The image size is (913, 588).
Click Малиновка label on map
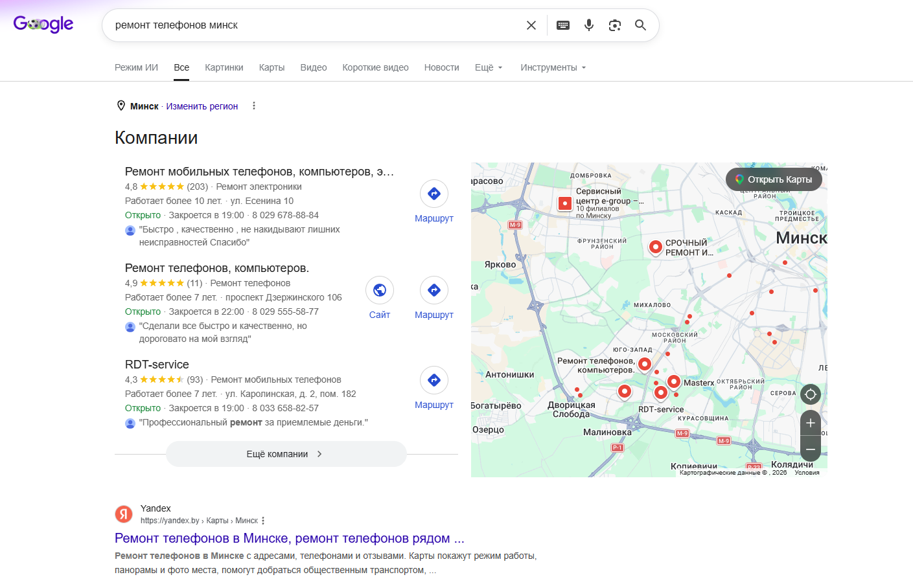[607, 432]
